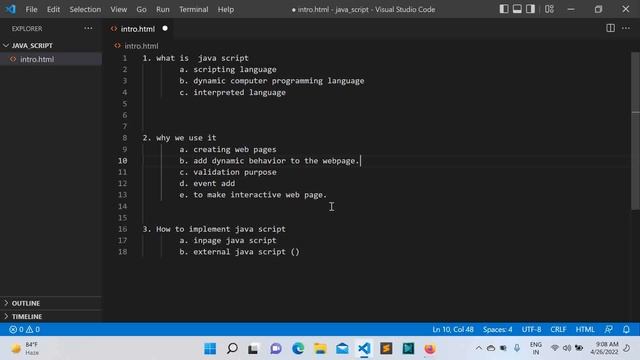Open the File menu
Screen dimensions: 640x360
pyautogui.click(x=31, y=9)
